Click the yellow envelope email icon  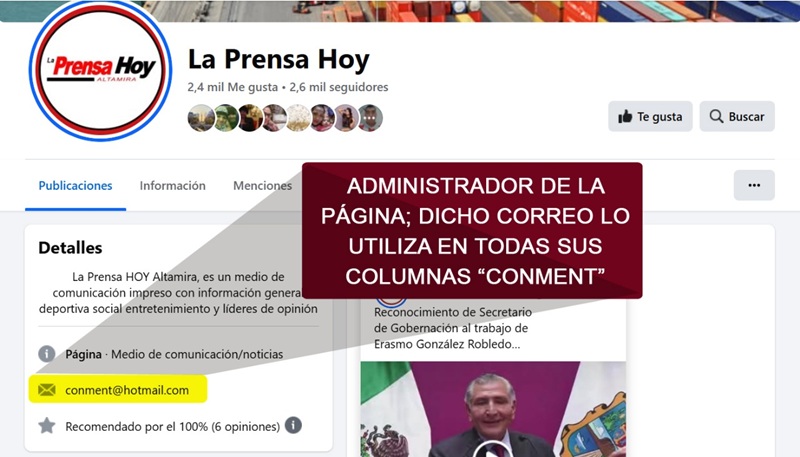click(x=46, y=390)
